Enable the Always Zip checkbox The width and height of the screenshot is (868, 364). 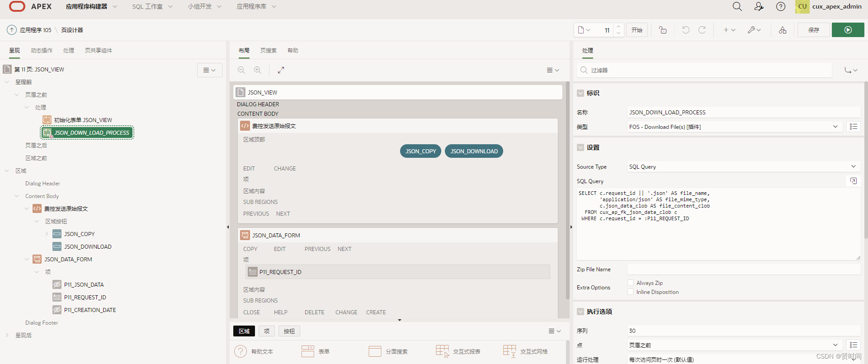point(631,283)
